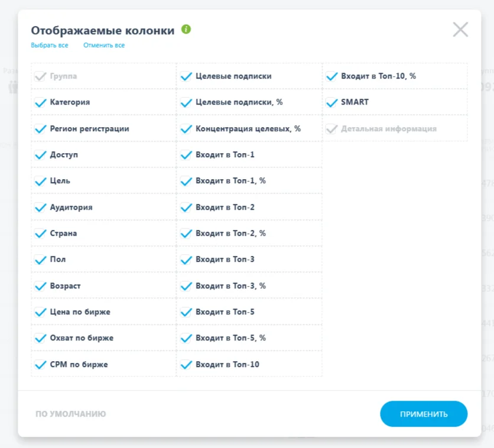
Task: Close the displayed columns dialog
Action: click(460, 30)
